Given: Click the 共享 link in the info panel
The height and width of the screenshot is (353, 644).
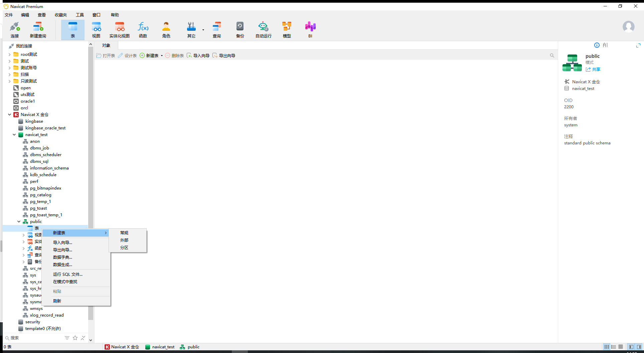Looking at the screenshot, I should (593, 70).
